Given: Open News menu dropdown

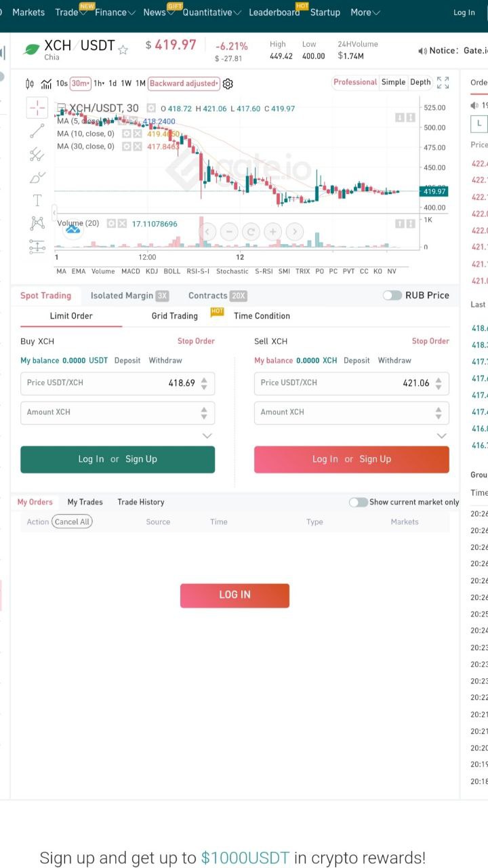Looking at the screenshot, I should 159,12.
